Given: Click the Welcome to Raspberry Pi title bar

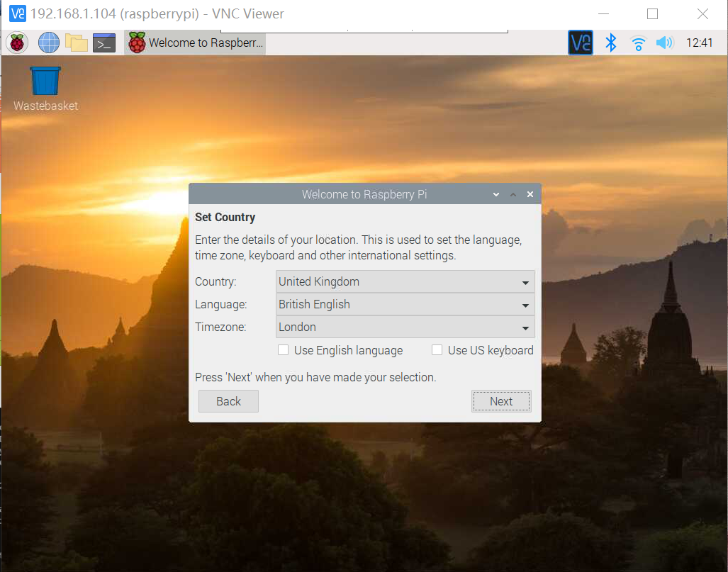Looking at the screenshot, I should tap(364, 194).
